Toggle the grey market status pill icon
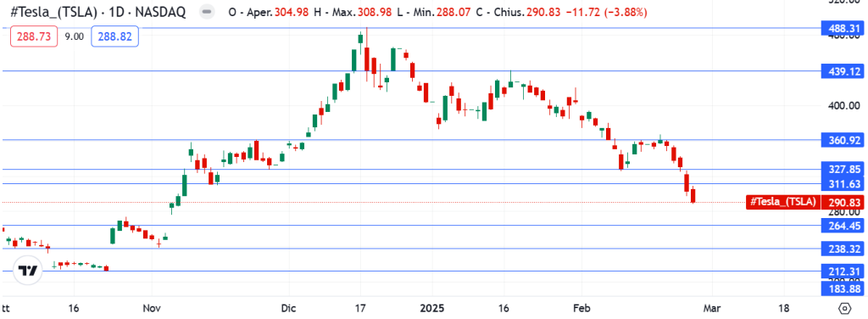The height and width of the screenshot is (319, 868). click(207, 11)
